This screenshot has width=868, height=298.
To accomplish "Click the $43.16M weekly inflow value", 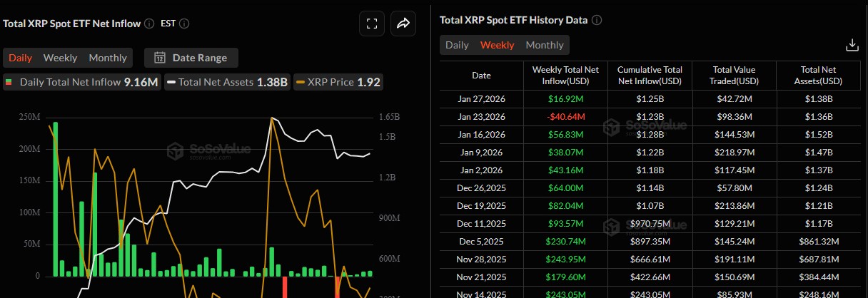I will [x=566, y=170].
